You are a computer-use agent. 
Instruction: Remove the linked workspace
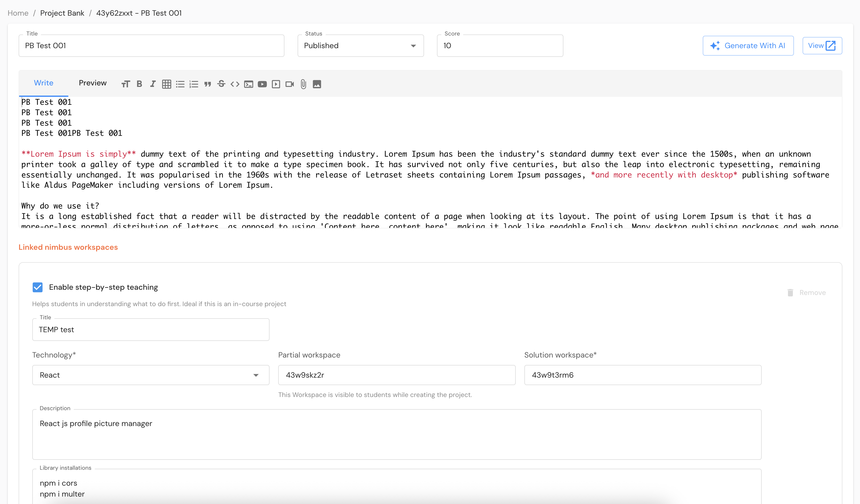pos(807,292)
